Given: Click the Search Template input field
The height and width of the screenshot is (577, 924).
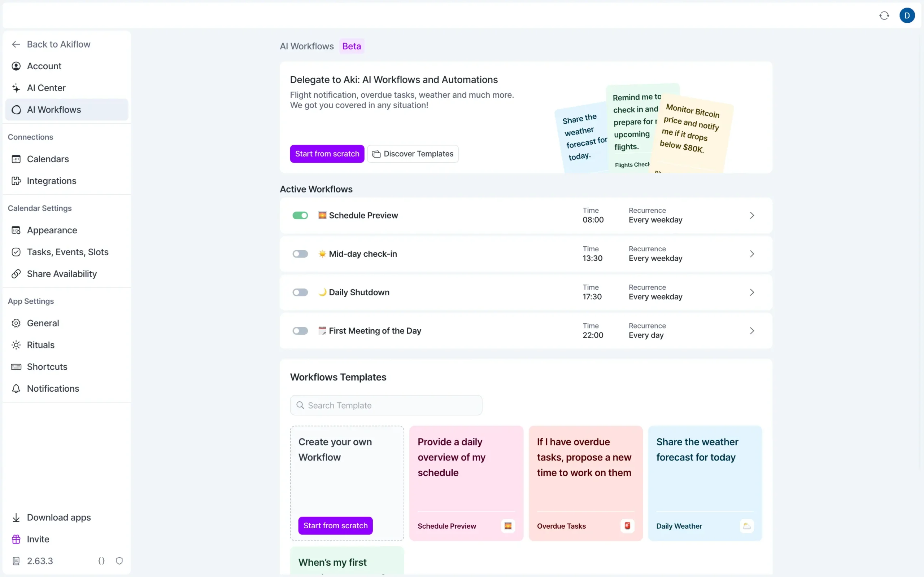Looking at the screenshot, I should 385,405.
